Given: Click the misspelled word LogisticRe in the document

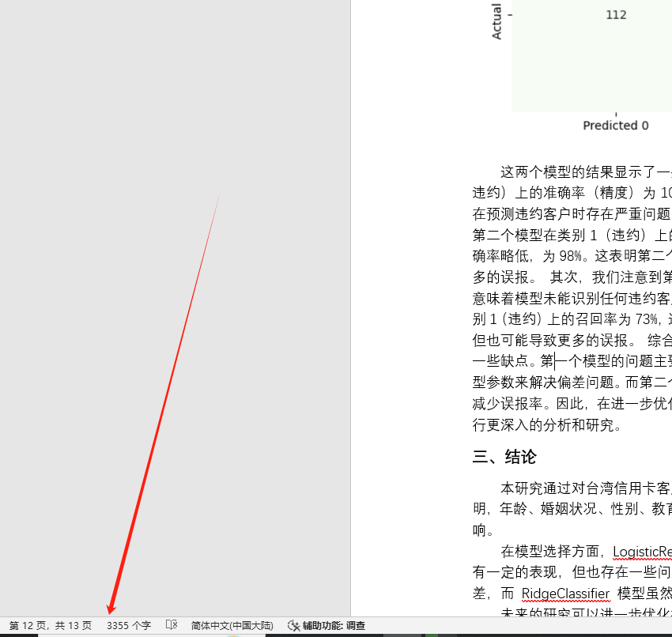Looking at the screenshot, I should [x=642, y=552].
